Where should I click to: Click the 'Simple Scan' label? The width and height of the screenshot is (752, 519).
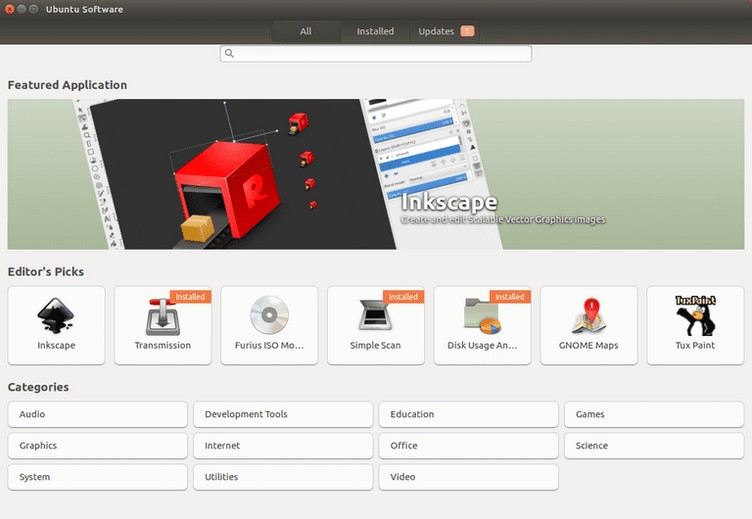coord(376,345)
